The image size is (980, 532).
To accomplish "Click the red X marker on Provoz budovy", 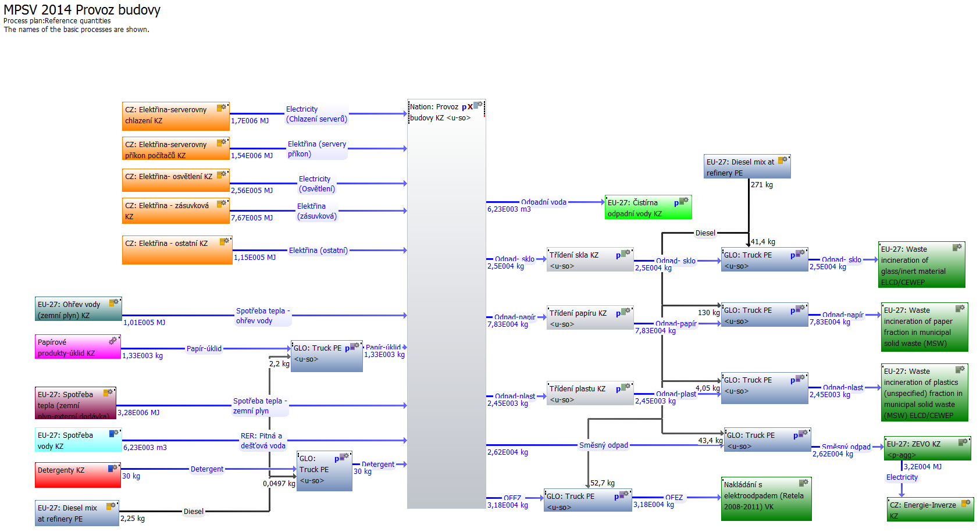I will click(x=470, y=107).
